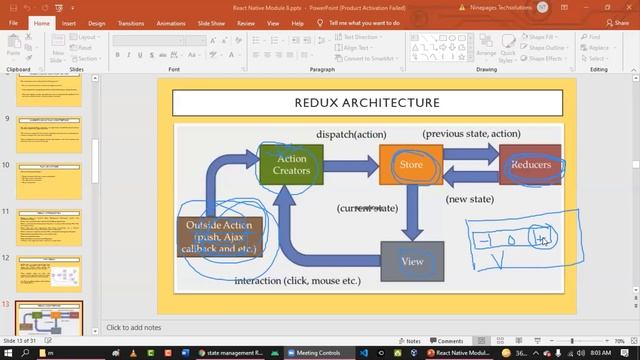Click Center alignment paragraph icon
Viewport: 640px width, 360px height.
click(x=267, y=55)
